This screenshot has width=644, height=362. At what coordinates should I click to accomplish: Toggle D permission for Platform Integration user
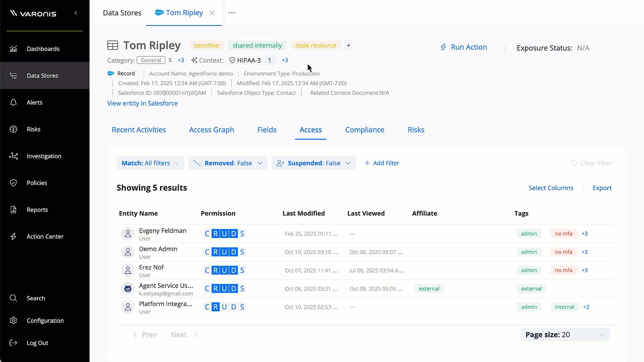coord(233,307)
